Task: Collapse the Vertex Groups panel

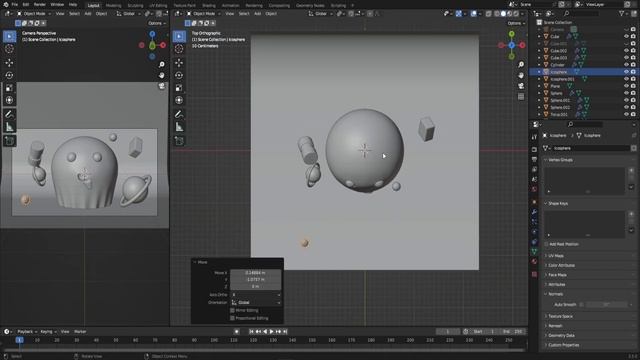Action: [x=560, y=160]
